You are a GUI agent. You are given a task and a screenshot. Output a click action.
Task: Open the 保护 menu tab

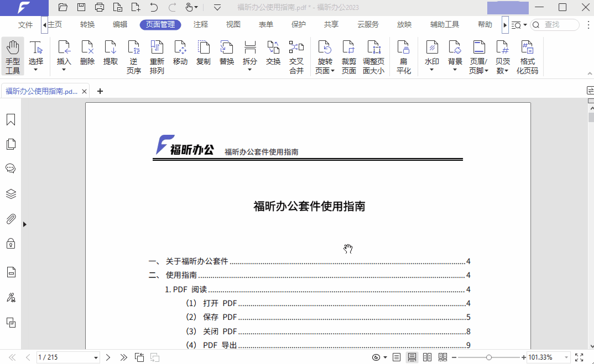click(x=298, y=24)
